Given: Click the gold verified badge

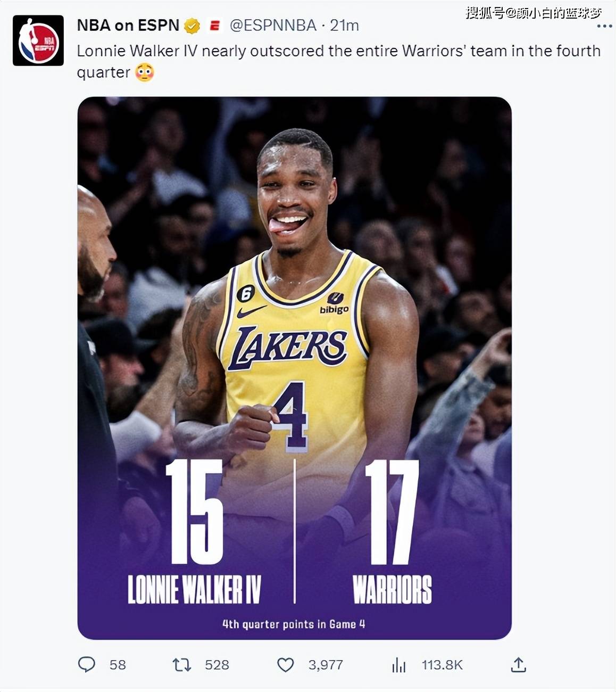Looking at the screenshot, I should point(192,26).
